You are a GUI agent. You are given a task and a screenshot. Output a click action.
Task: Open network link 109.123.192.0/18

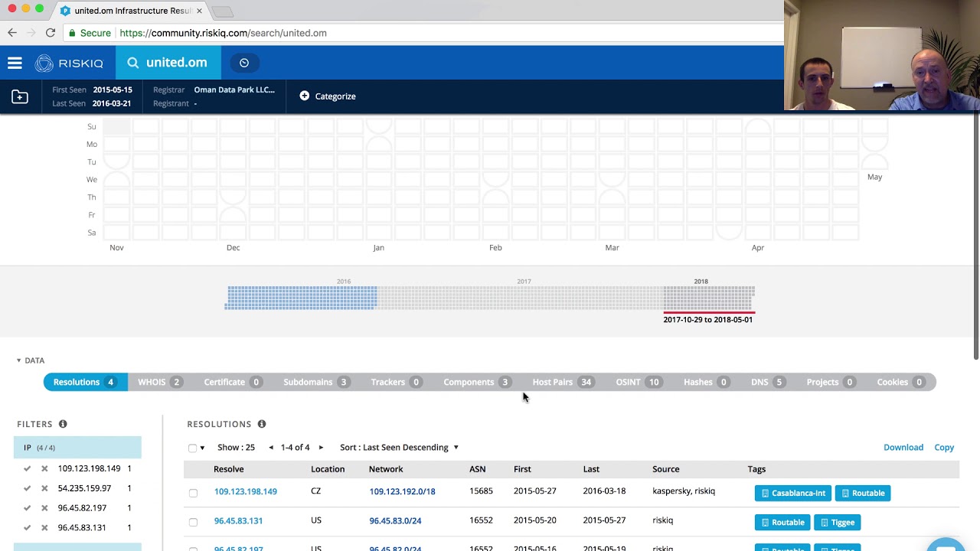[x=402, y=492]
